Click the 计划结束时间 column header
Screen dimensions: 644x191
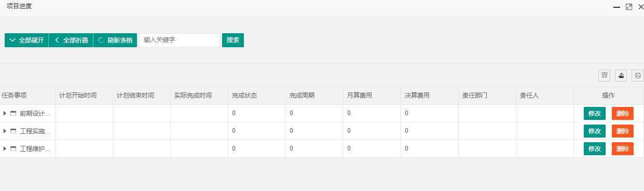coord(142,95)
